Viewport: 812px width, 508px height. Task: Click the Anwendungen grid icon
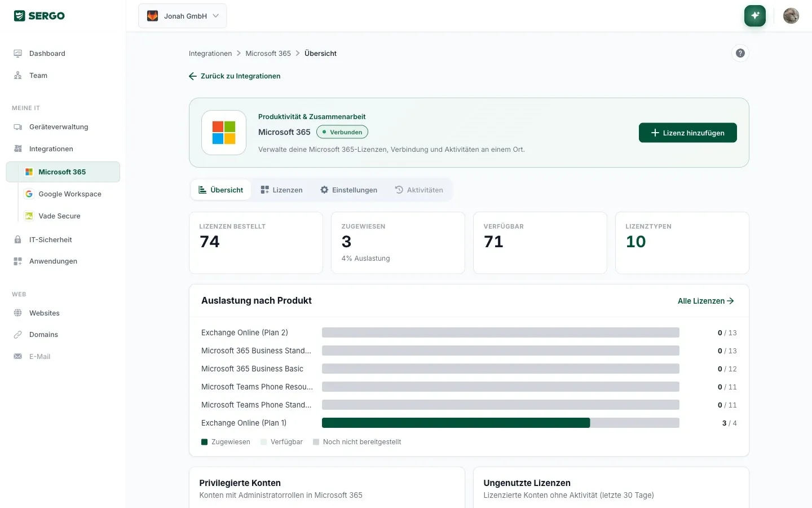17,261
